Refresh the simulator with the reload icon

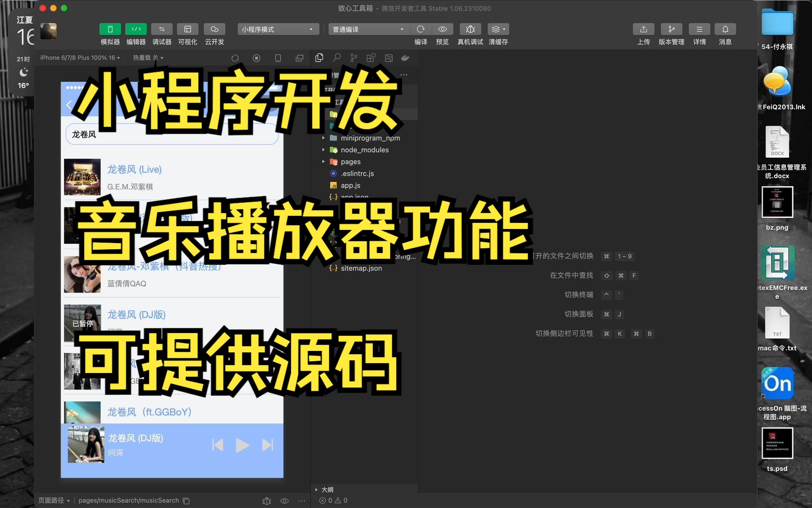pyautogui.click(x=235, y=58)
